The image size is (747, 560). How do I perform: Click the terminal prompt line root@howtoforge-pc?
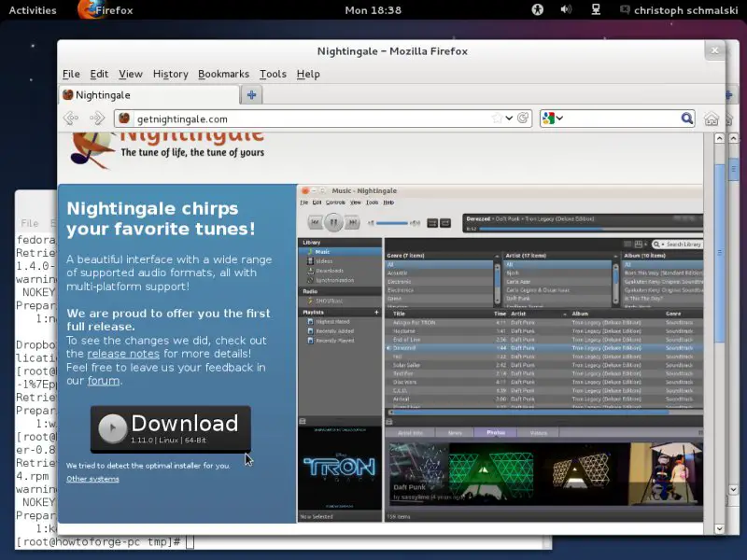point(99,541)
